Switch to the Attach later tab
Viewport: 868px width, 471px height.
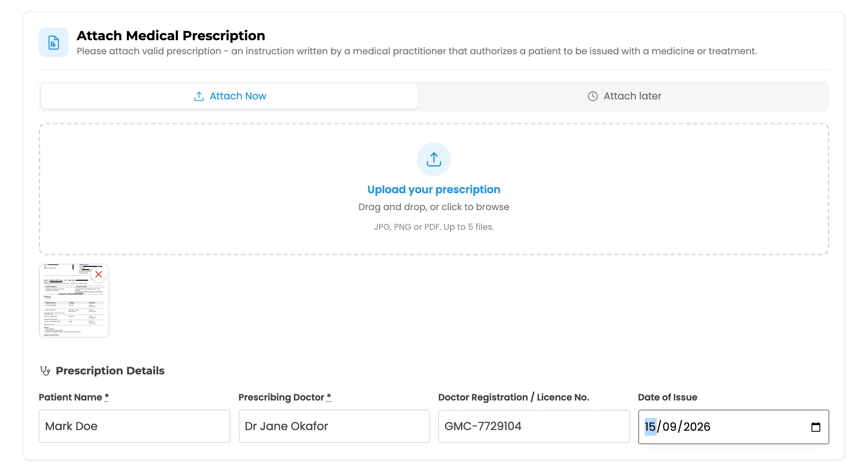[624, 96]
